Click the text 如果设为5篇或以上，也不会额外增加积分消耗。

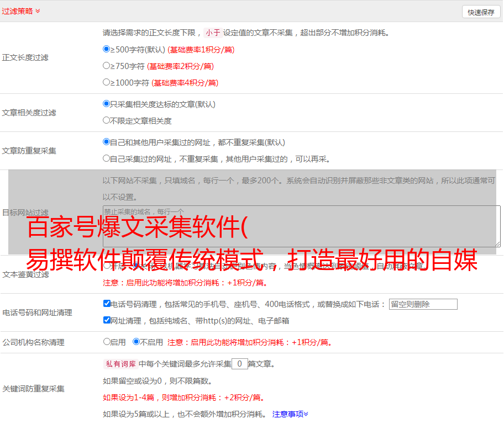coord(185,415)
